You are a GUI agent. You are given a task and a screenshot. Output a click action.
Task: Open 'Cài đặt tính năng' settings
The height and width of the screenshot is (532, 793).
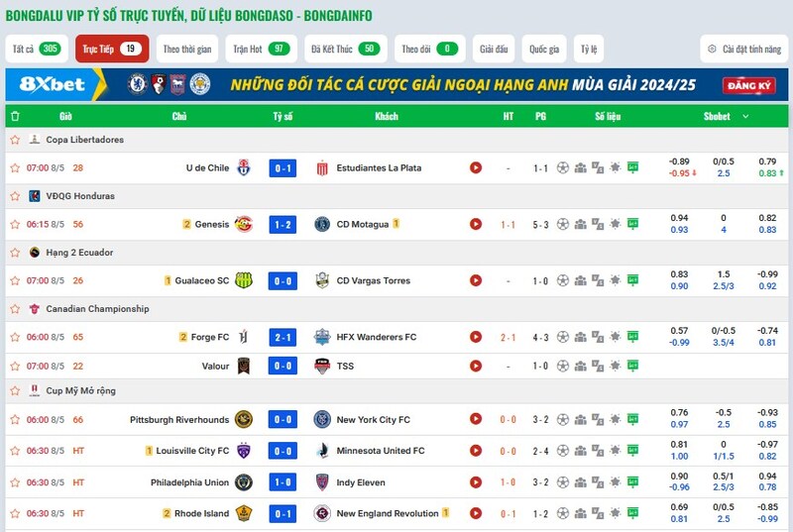(744, 49)
